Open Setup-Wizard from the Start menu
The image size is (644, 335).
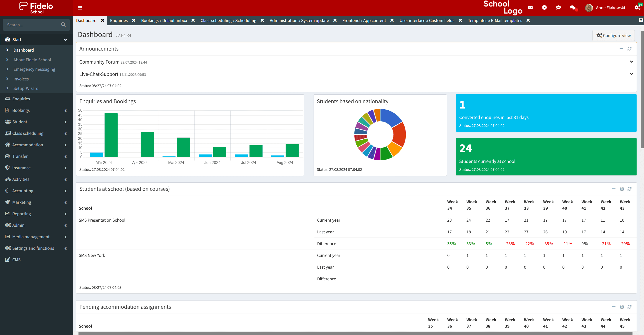pyautogui.click(x=26, y=88)
